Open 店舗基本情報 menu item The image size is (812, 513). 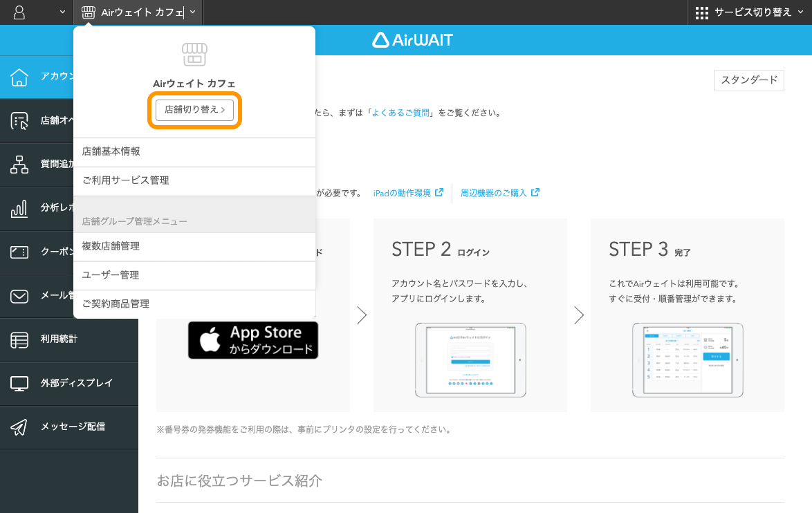pos(194,151)
